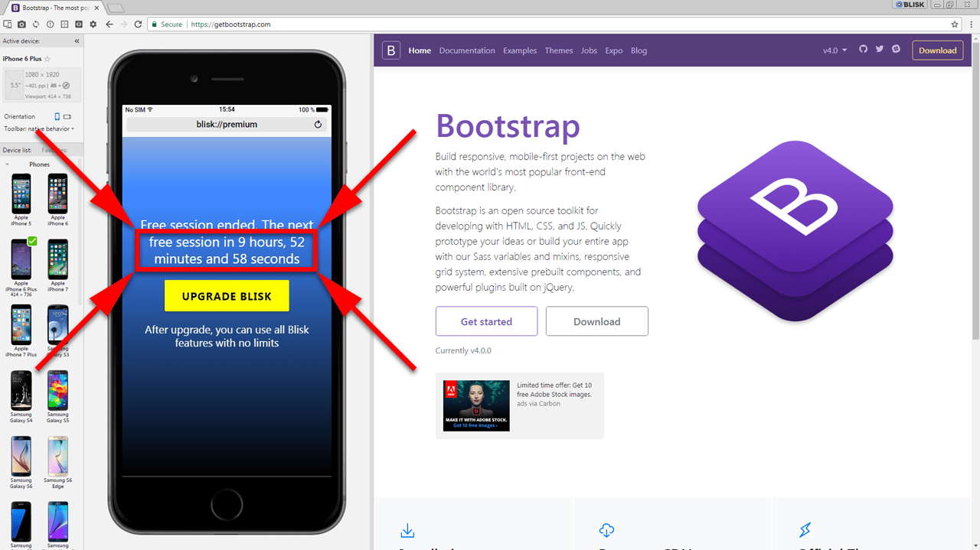
Task: Open Blisk settings gear icon
Action: tap(93, 24)
